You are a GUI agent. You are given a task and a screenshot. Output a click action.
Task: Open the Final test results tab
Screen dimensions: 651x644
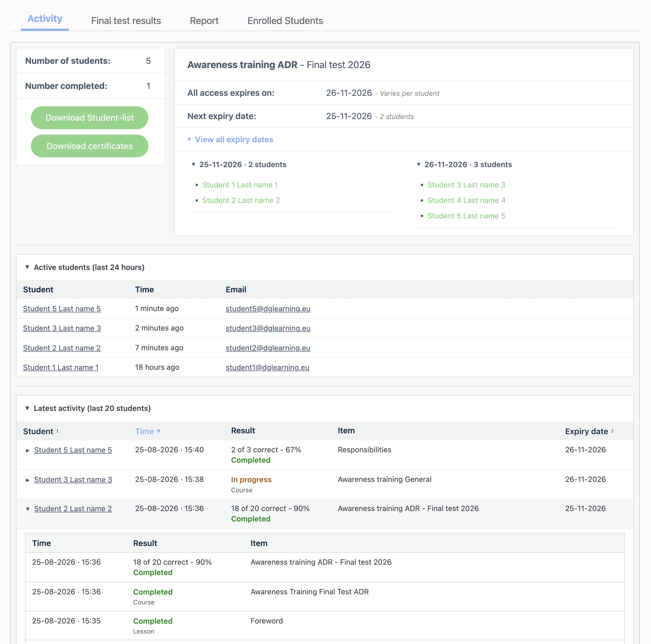(x=126, y=21)
